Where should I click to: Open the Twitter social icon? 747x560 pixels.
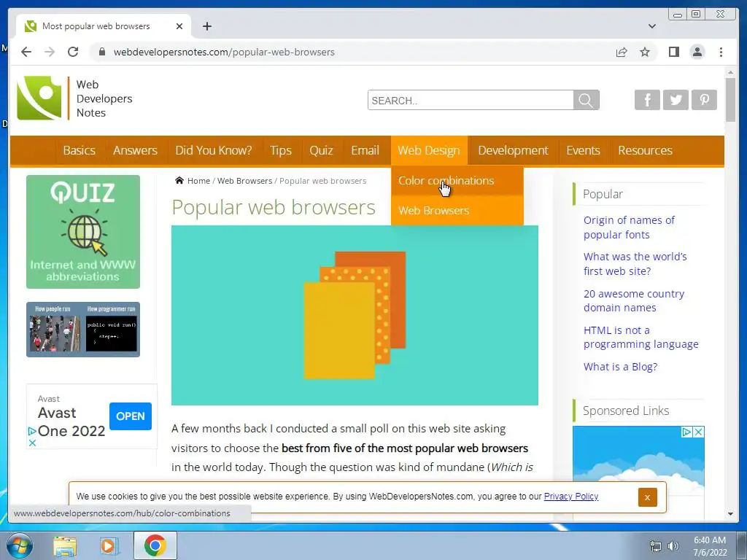tap(676, 99)
